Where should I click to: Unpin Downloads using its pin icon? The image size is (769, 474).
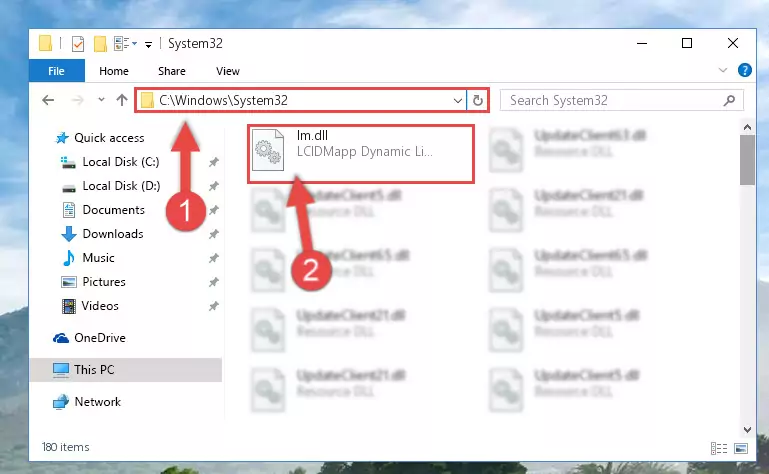(x=214, y=234)
